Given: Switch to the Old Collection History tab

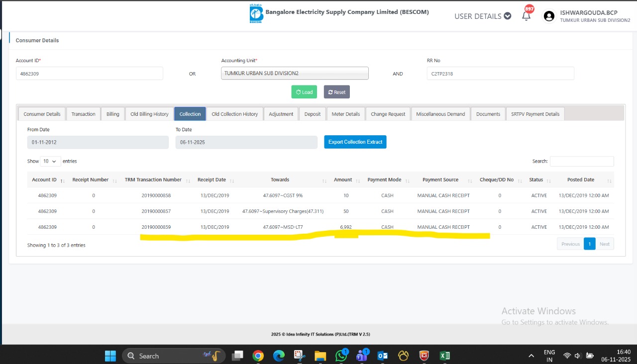Looking at the screenshot, I should tap(234, 114).
